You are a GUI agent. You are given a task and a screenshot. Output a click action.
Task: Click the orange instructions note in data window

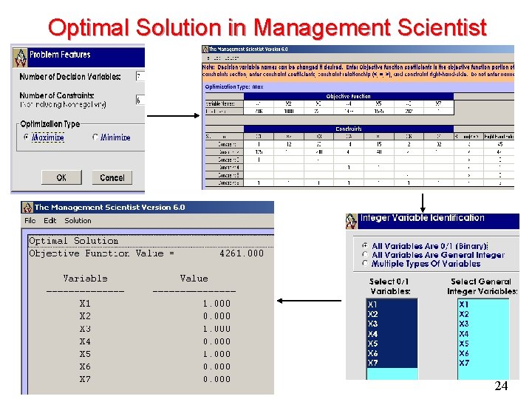click(x=358, y=71)
